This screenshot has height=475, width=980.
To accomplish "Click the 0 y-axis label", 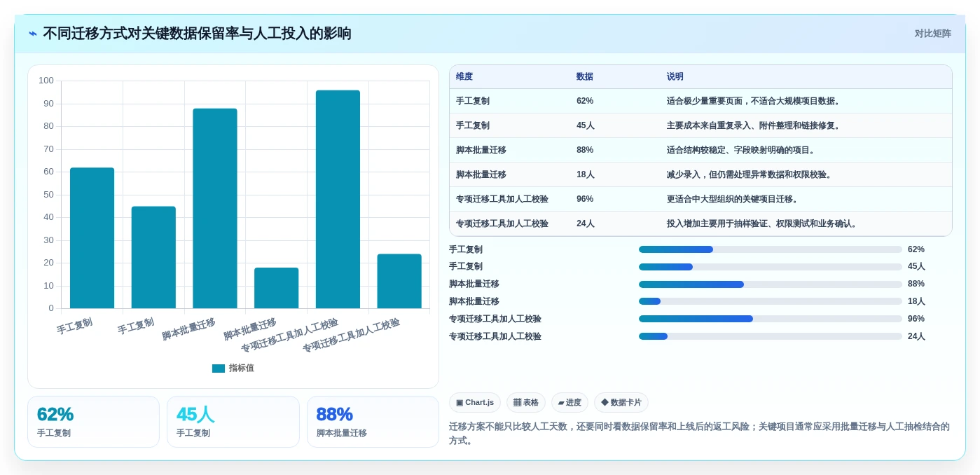I will pyautogui.click(x=51, y=308).
